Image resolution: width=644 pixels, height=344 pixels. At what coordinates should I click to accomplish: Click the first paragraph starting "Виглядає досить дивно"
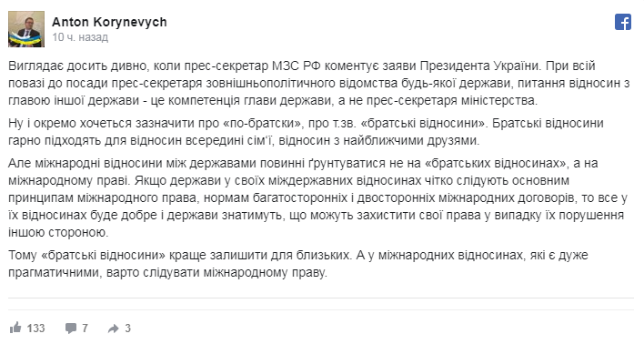pyautogui.click(x=319, y=83)
